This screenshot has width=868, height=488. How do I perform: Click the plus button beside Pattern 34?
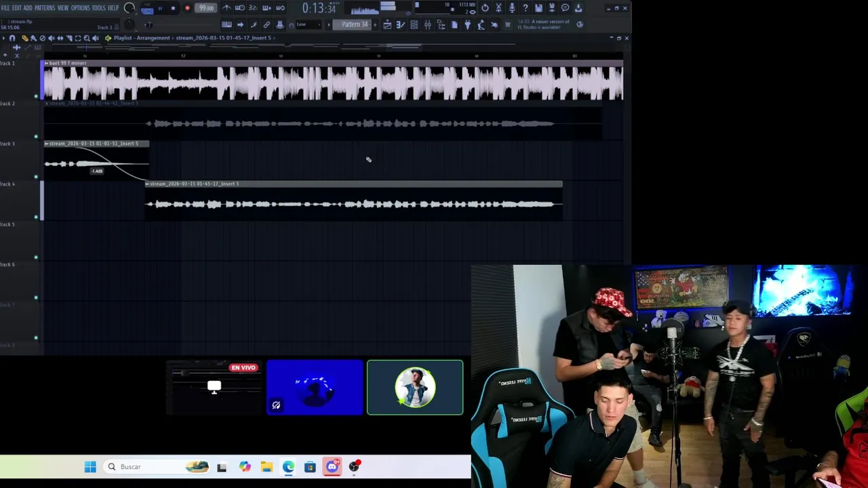375,24
